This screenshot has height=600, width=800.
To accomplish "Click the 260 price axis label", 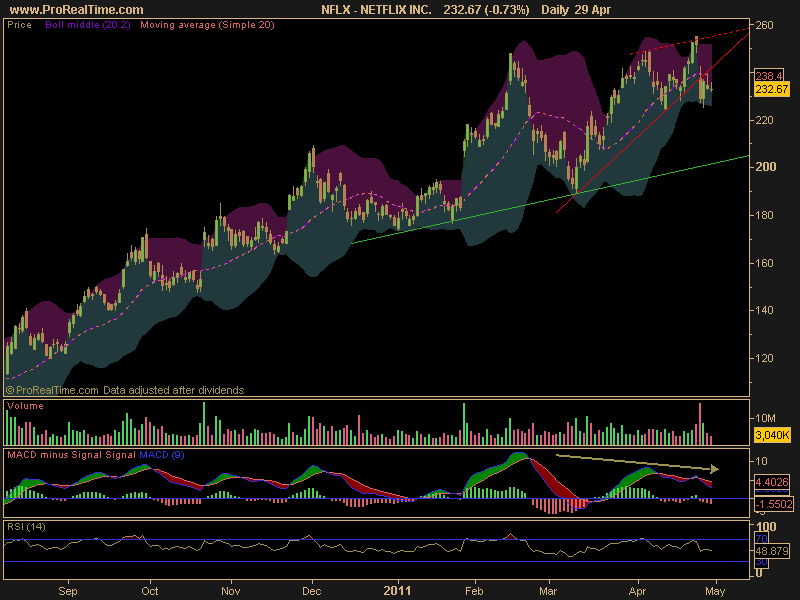I will pyautogui.click(x=765, y=24).
